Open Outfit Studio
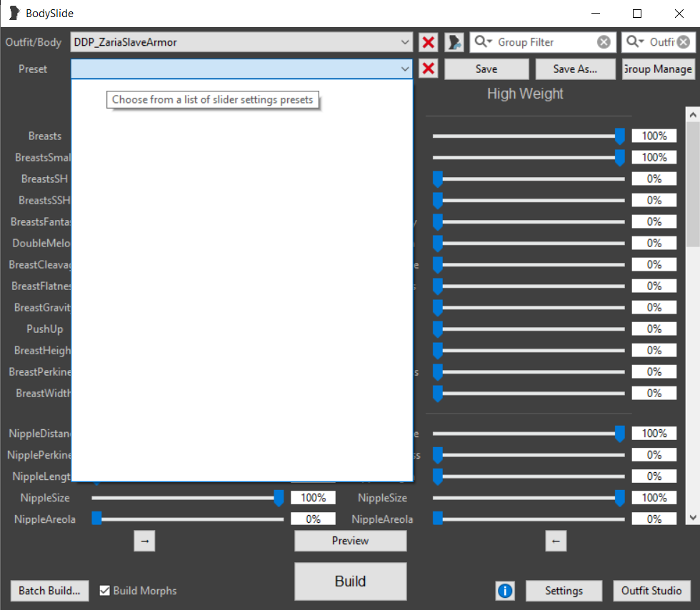This screenshot has height=610, width=700. coord(651,591)
